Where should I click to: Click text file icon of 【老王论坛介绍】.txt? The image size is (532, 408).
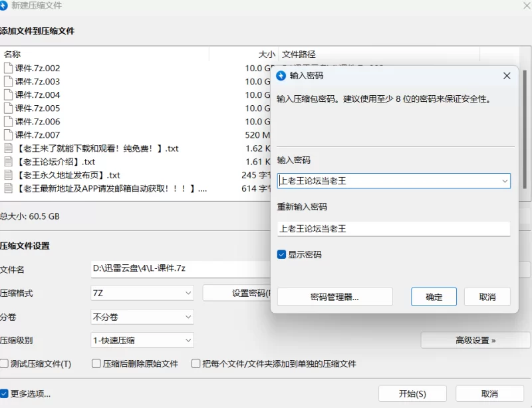[8, 161]
